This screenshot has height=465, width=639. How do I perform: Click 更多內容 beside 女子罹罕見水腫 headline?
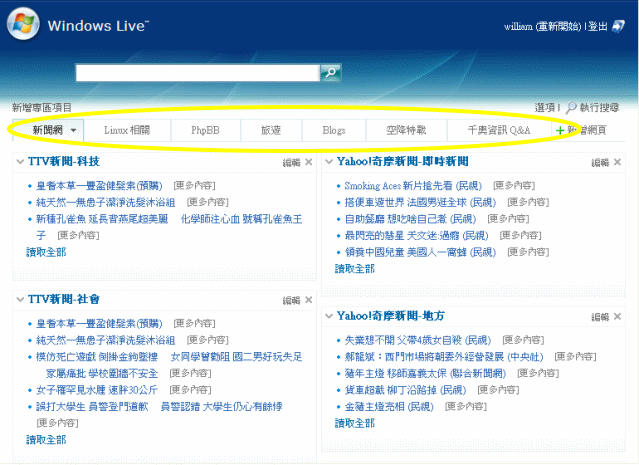click(190, 390)
